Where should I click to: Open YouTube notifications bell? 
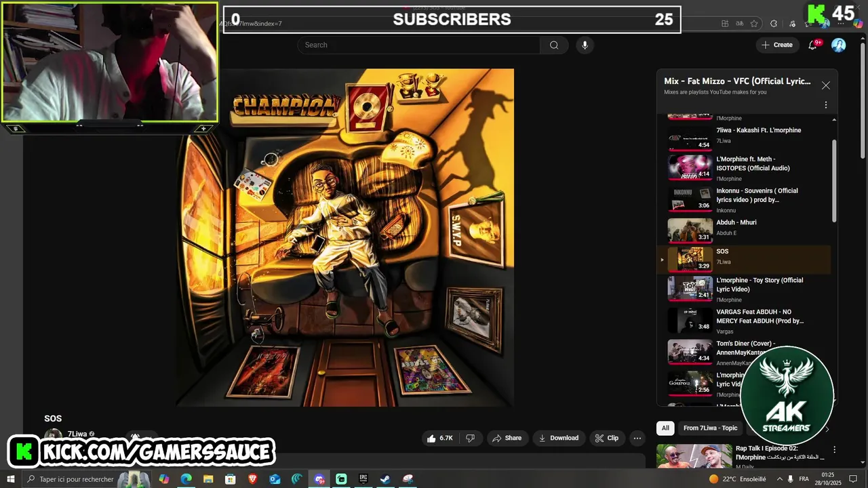click(813, 45)
